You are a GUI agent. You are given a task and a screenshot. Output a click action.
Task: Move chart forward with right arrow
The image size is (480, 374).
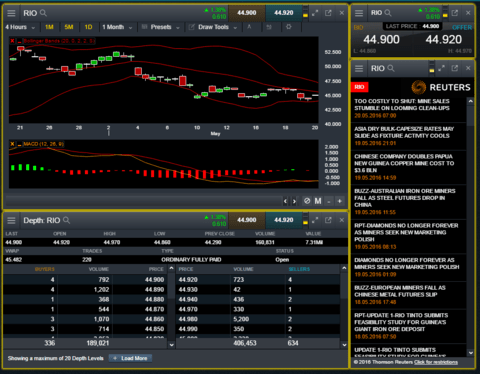coord(294,201)
